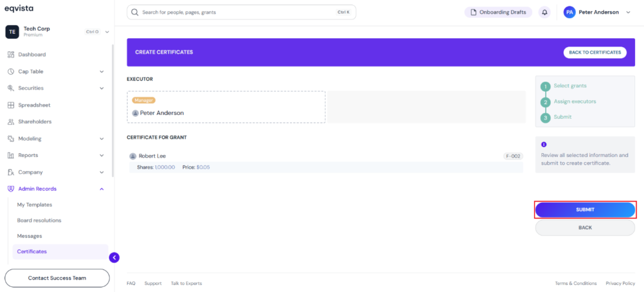Click step 1 Select grants circle
Image resolution: width=644 pixels, height=292 pixels.
pyautogui.click(x=545, y=87)
